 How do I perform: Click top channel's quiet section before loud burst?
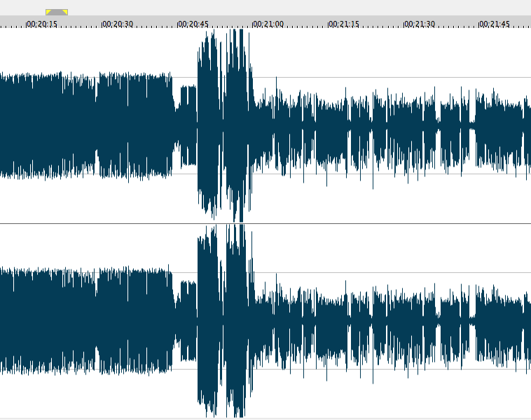click(x=188, y=126)
